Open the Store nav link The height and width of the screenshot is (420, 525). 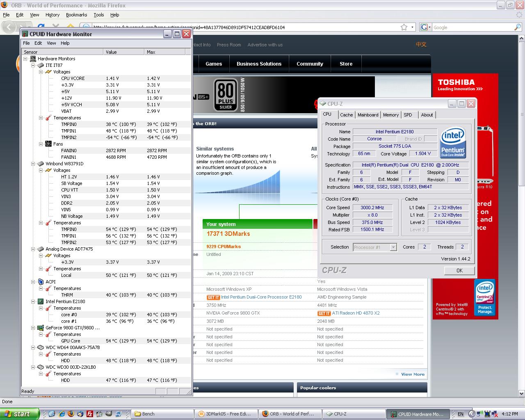[x=346, y=64]
